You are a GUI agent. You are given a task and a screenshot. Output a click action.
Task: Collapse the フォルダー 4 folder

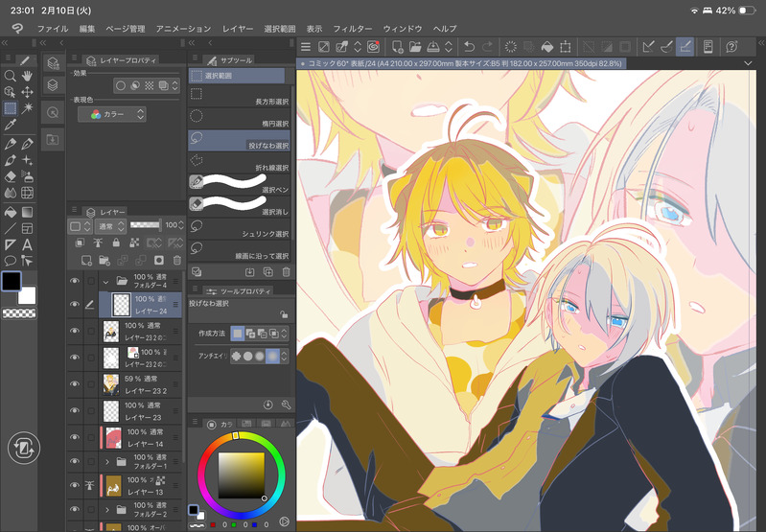pos(106,282)
